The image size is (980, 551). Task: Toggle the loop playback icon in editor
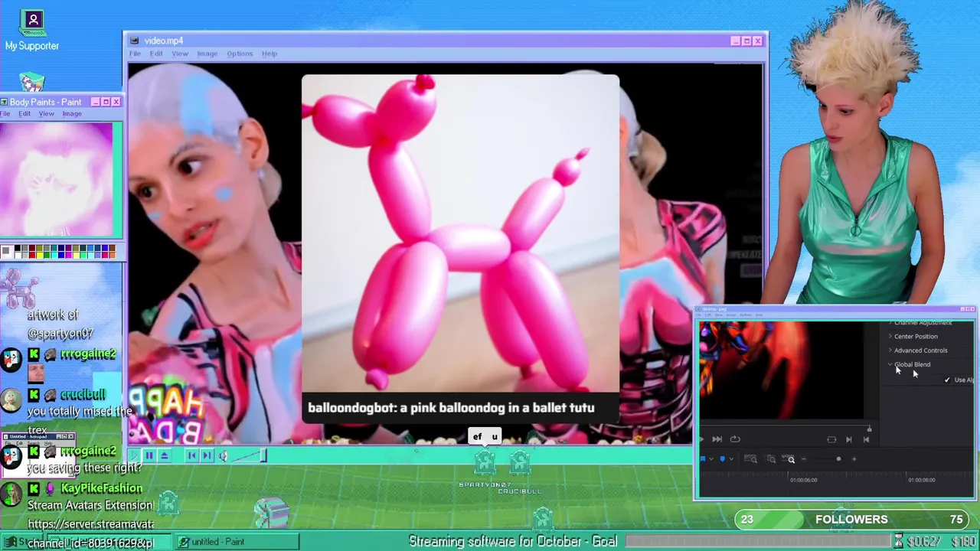pyautogui.click(x=735, y=439)
